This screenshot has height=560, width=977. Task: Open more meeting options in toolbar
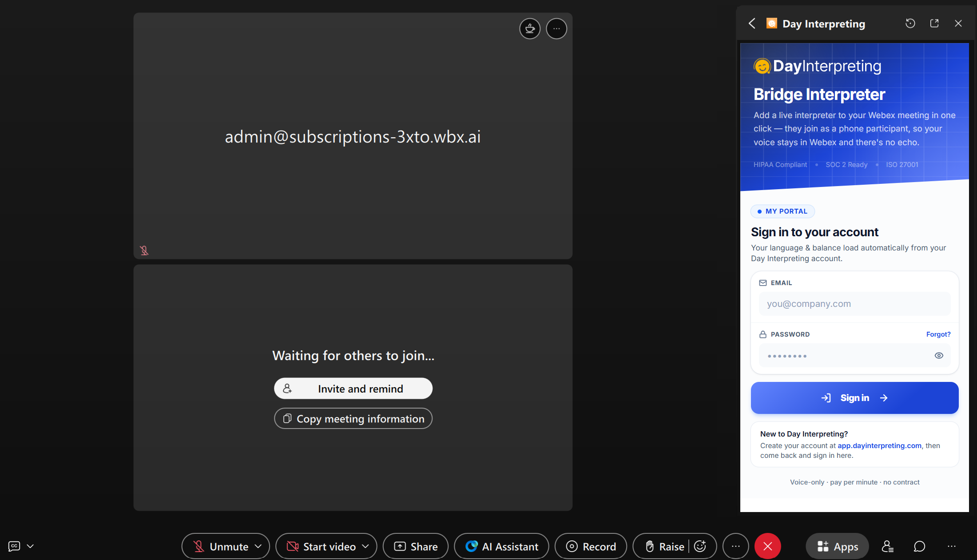(736, 546)
